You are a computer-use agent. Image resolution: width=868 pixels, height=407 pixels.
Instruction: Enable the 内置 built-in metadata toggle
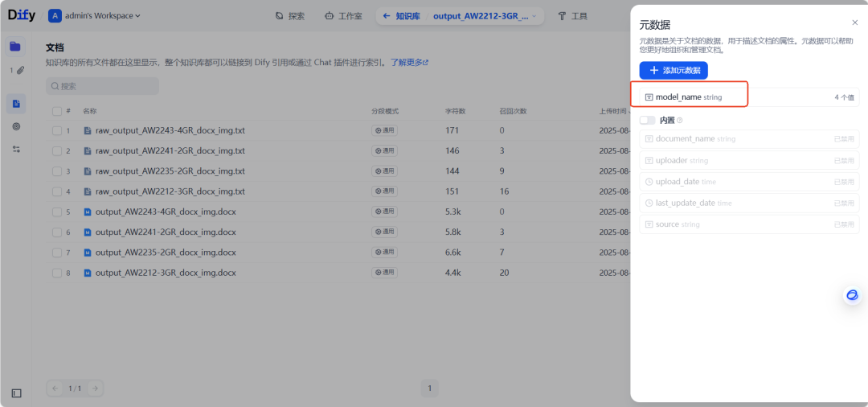[648, 121]
